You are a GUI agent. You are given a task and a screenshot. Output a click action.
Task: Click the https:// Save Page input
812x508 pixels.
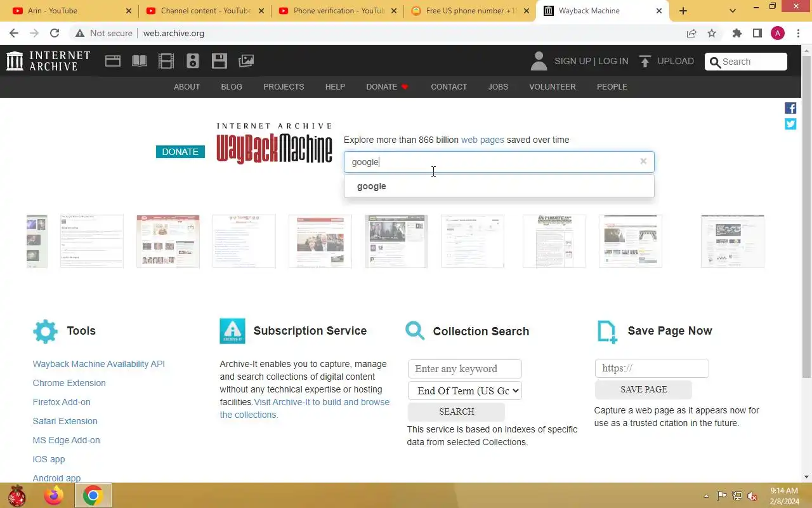[652, 368]
